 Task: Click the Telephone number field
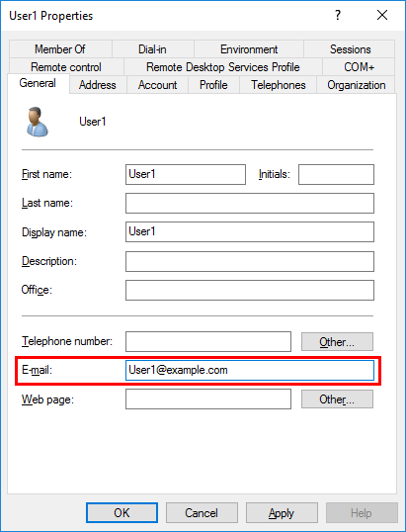pos(208,342)
